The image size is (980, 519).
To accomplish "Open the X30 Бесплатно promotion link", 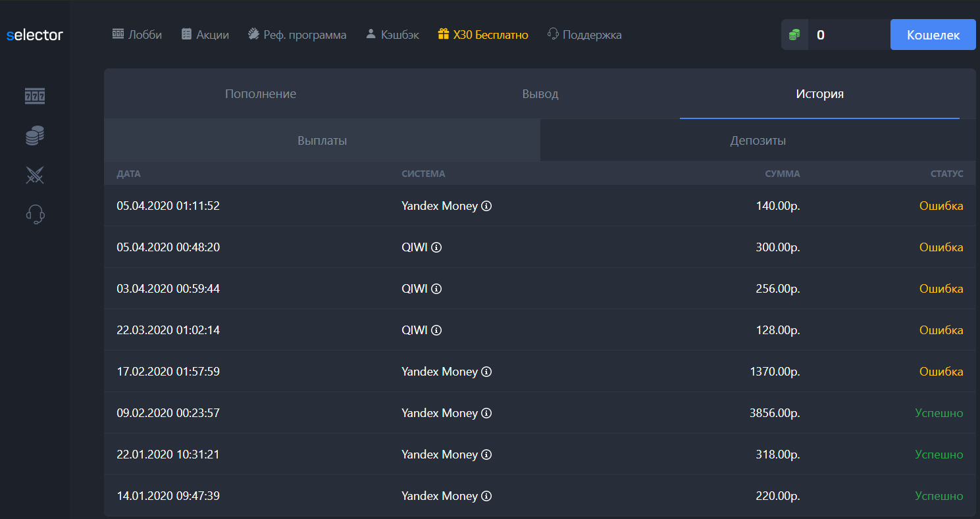I will click(x=483, y=35).
